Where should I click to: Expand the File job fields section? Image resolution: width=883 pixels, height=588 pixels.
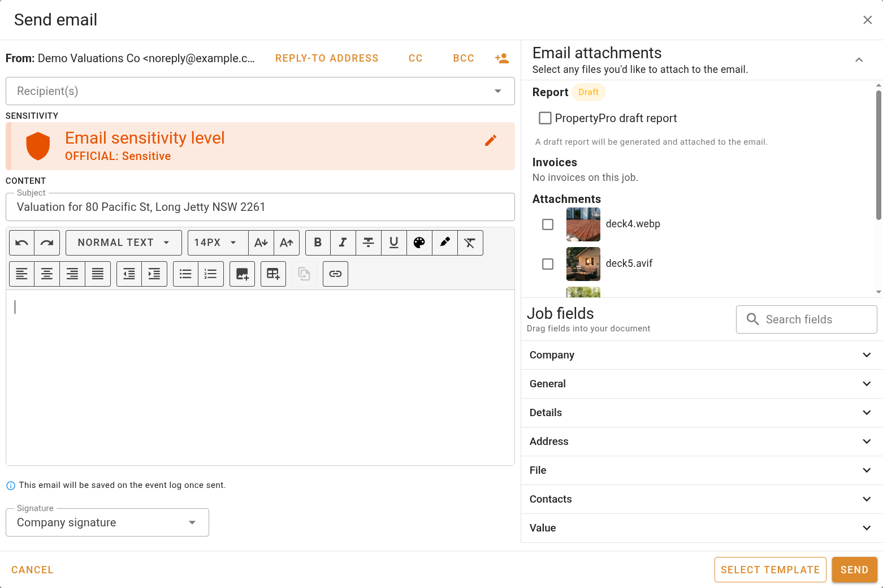(x=702, y=470)
